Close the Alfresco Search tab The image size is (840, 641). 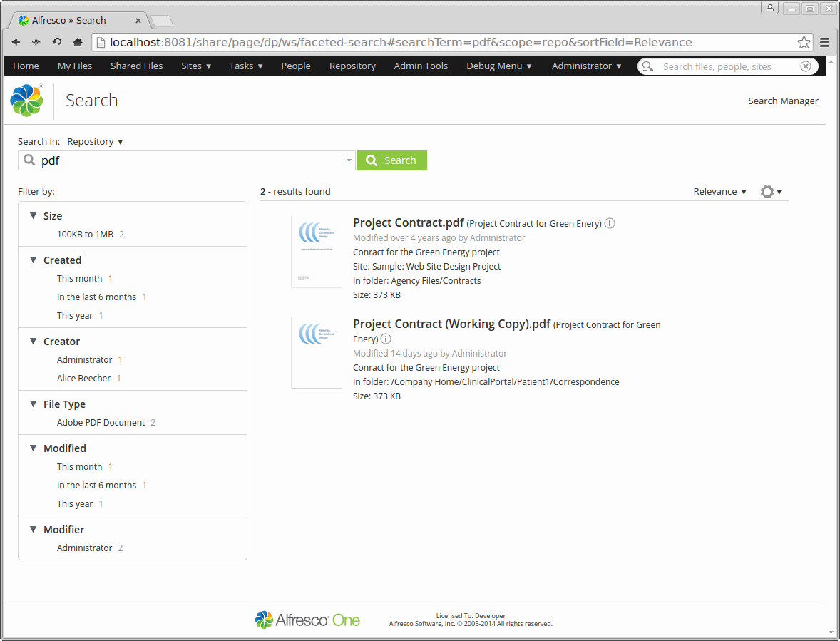tap(138, 21)
